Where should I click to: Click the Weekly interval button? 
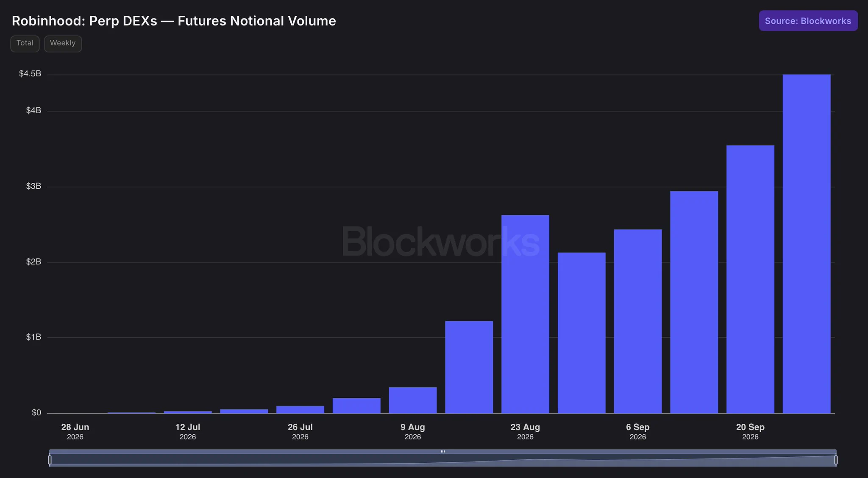(x=63, y=43)
